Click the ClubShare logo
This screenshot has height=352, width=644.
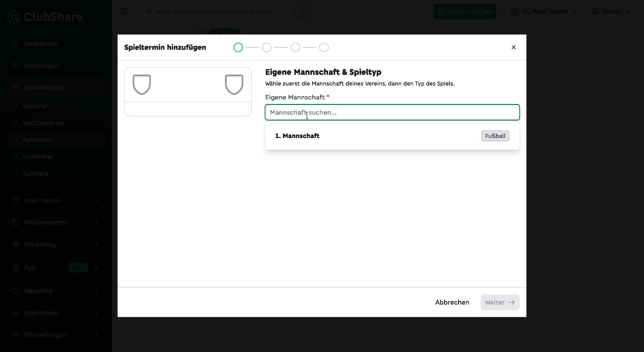click(45, 17)
